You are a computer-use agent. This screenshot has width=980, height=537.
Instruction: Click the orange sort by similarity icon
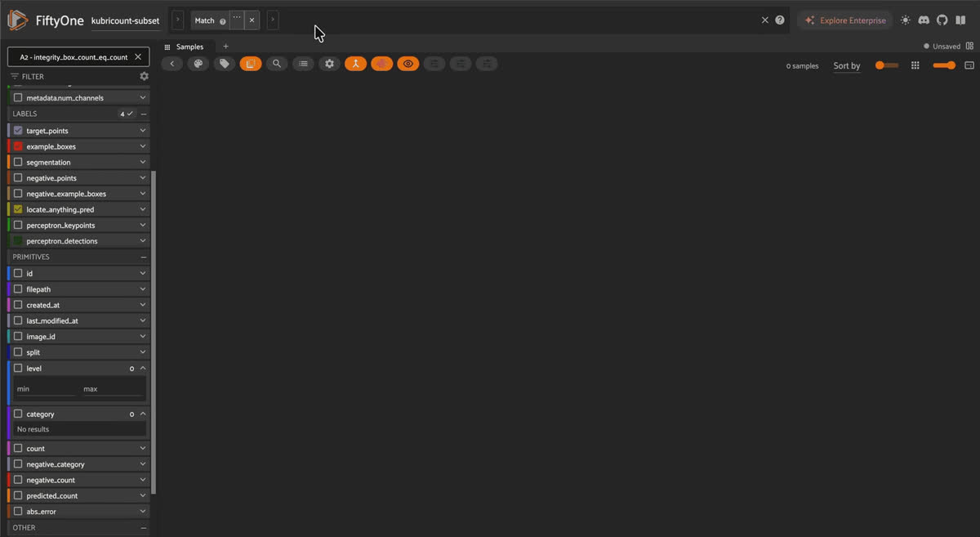coord(355,63)
